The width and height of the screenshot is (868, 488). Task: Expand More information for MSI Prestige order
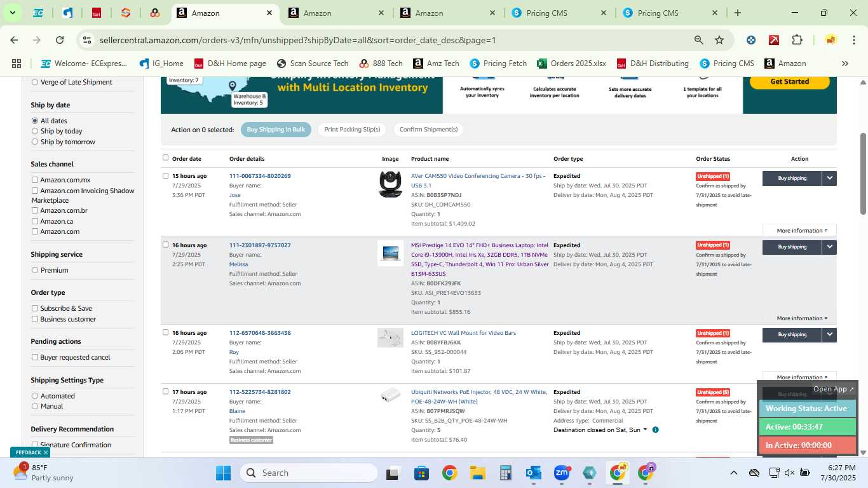802,318
